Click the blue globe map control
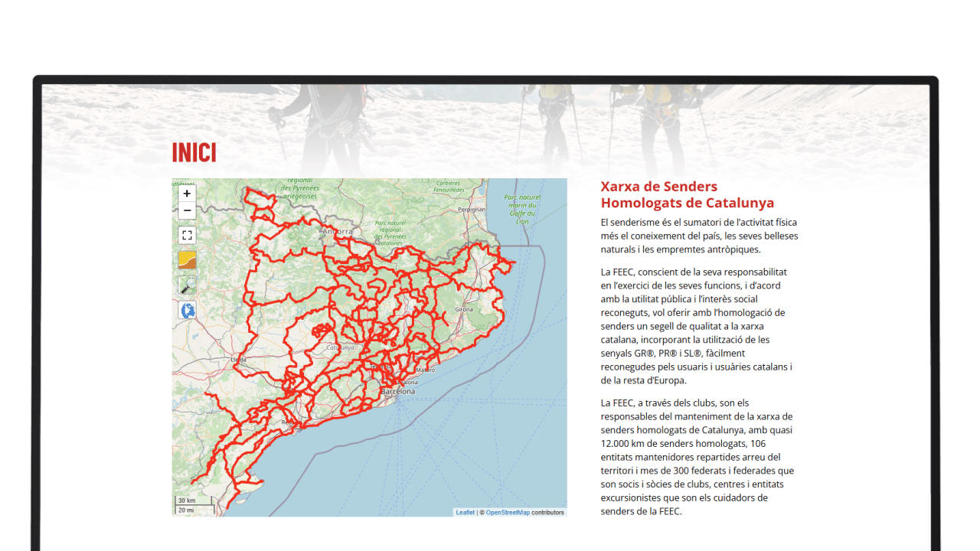Screen dimensions: 980x551 coord(187,310)
